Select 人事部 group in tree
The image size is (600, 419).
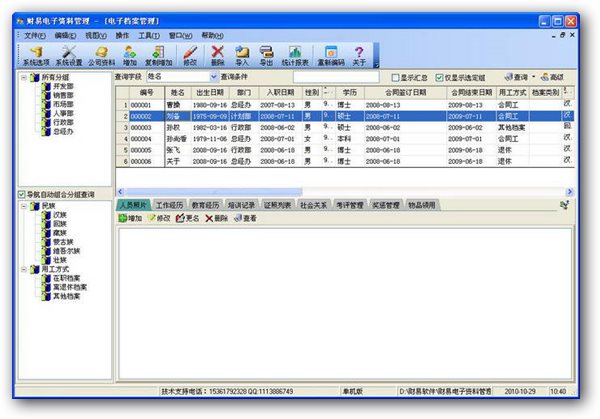pyautogui.click(x=63, y=113)
